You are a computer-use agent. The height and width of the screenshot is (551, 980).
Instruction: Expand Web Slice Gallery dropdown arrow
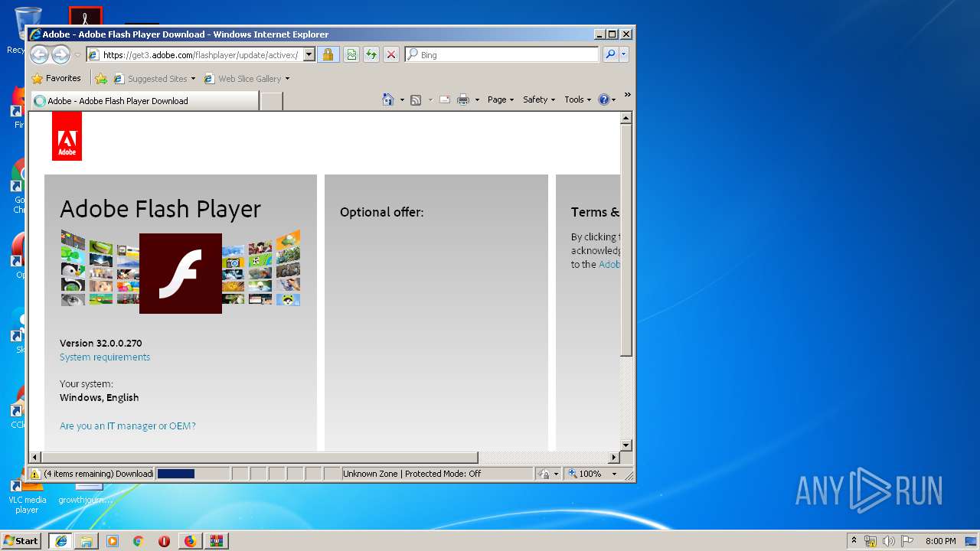[x=287, y=78]
